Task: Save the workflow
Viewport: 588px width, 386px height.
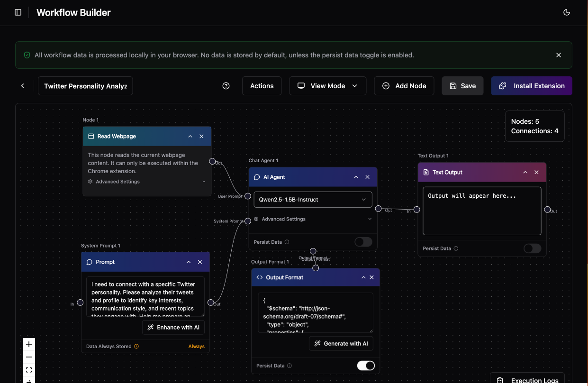Action: point(462,86)
